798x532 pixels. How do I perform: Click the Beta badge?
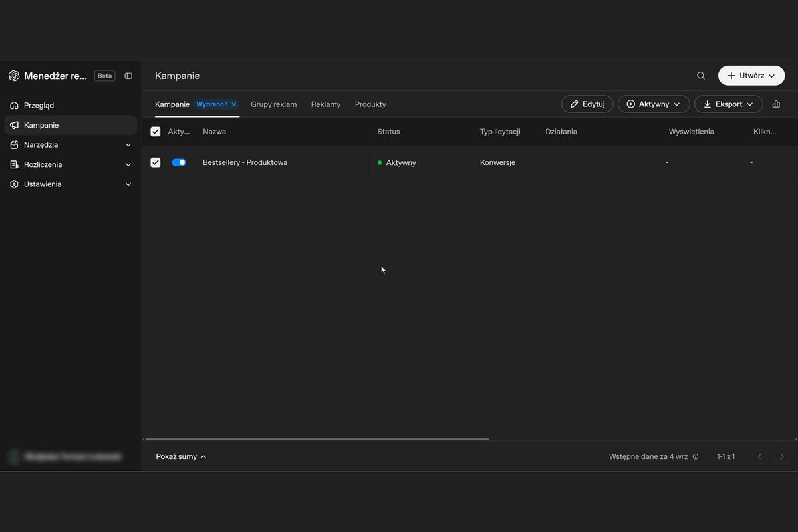pyautogui.click(x=105, y=76)
